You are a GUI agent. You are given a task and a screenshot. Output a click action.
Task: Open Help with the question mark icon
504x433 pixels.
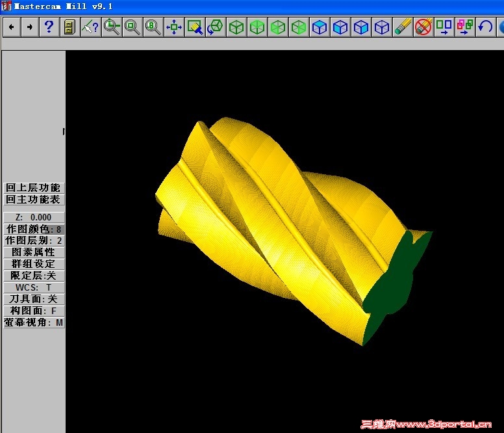[x=49, y=27]
